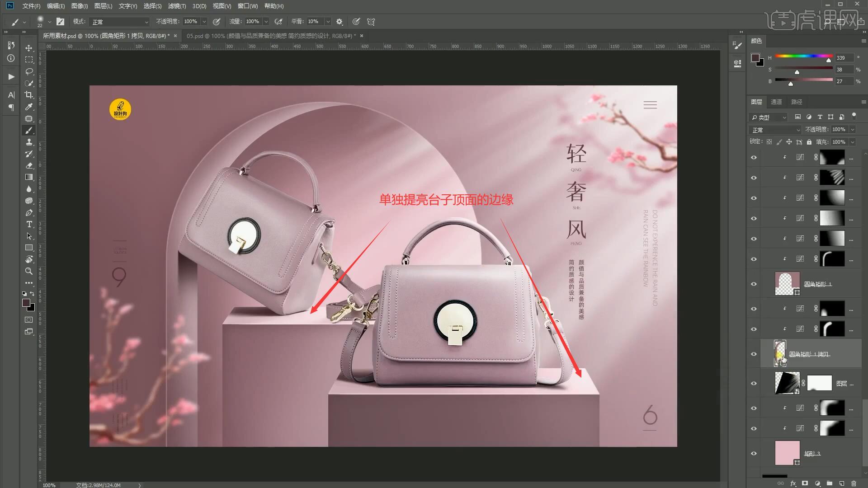Click the hue slider in Color panel
The image size is (868, 488).
[803, 56]
